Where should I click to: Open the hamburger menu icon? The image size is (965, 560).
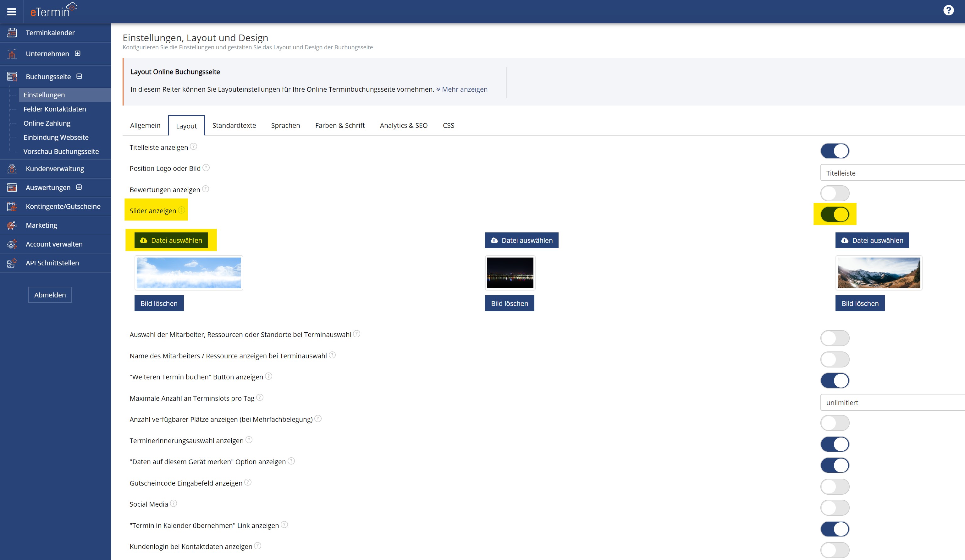point(12,12)
